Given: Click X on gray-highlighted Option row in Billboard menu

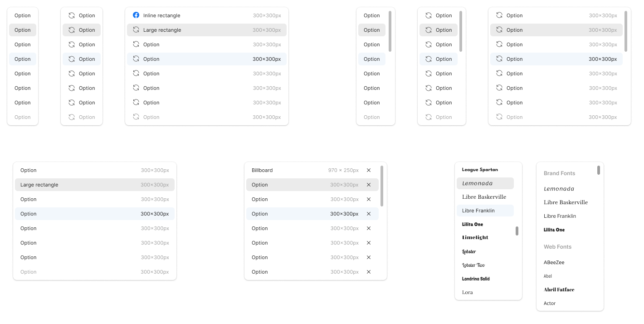Looking at the screenshot, I should pyautogui.click(x=369, y=185).
